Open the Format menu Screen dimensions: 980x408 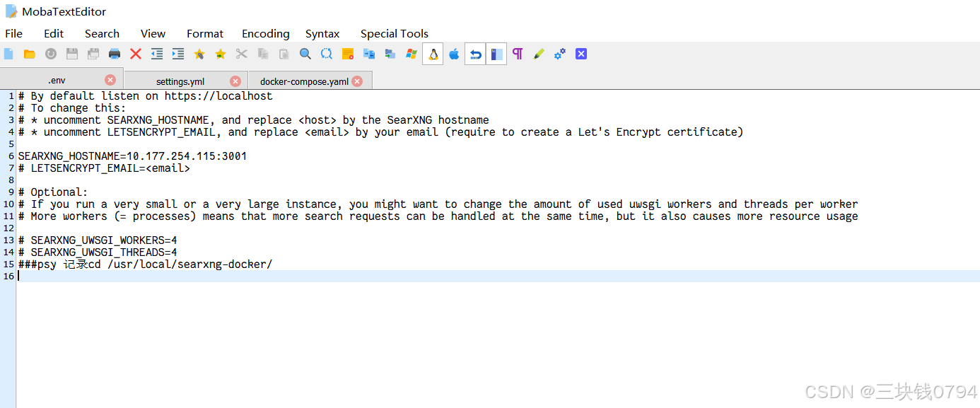click(x=205, y=33)
